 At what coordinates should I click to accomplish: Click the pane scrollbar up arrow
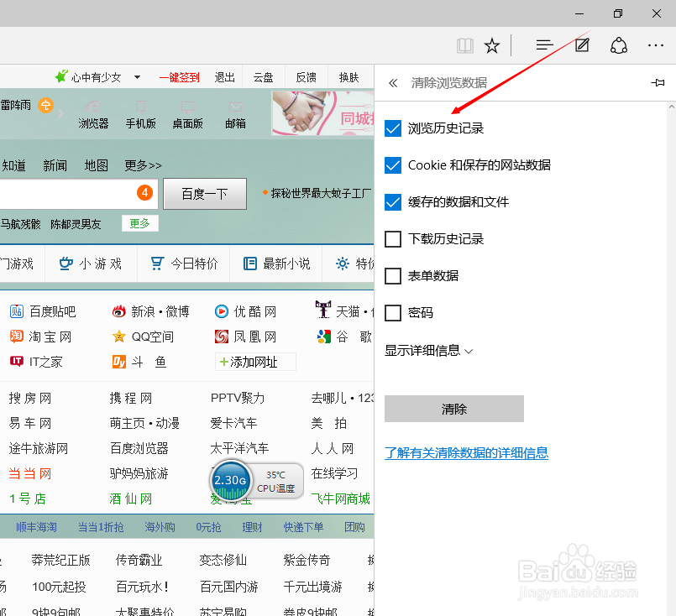coord(672,107)
